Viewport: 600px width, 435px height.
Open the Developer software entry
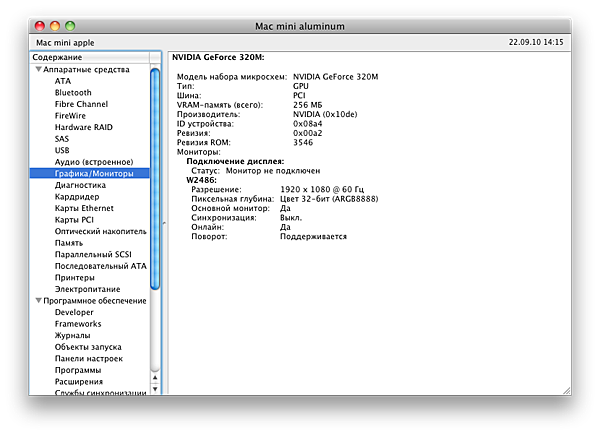tap(74, 312)
